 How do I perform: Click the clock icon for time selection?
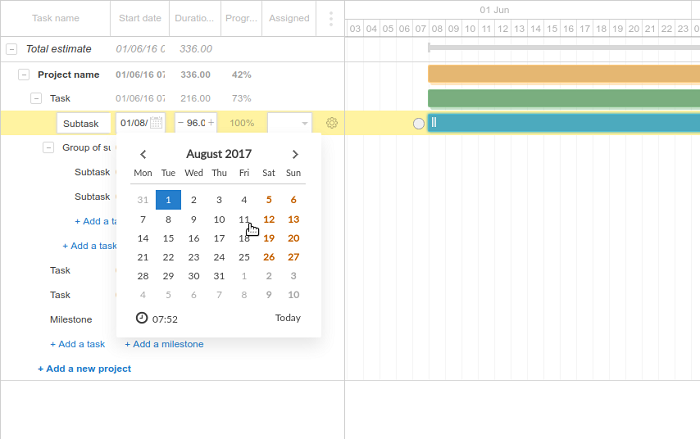(x=142, y=318)
